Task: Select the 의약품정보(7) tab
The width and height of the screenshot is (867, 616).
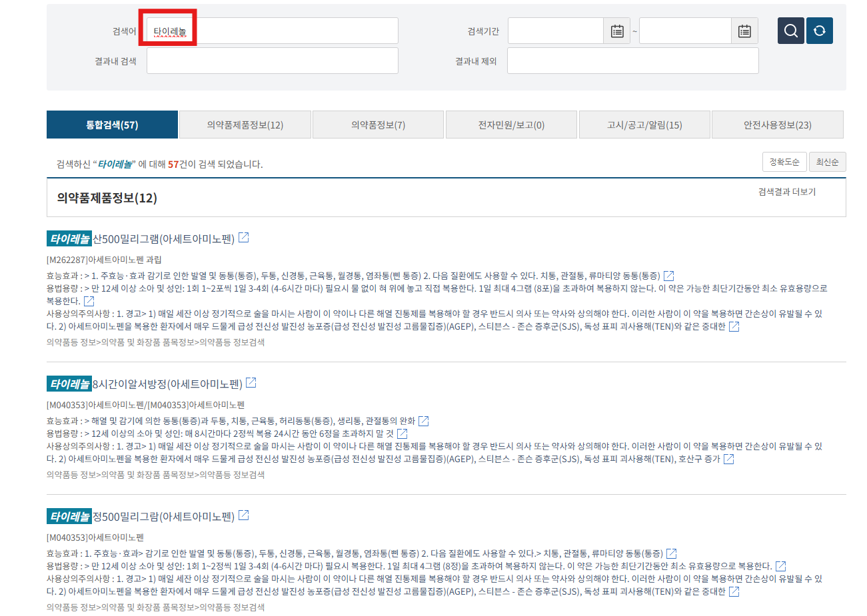Action: 378,125
